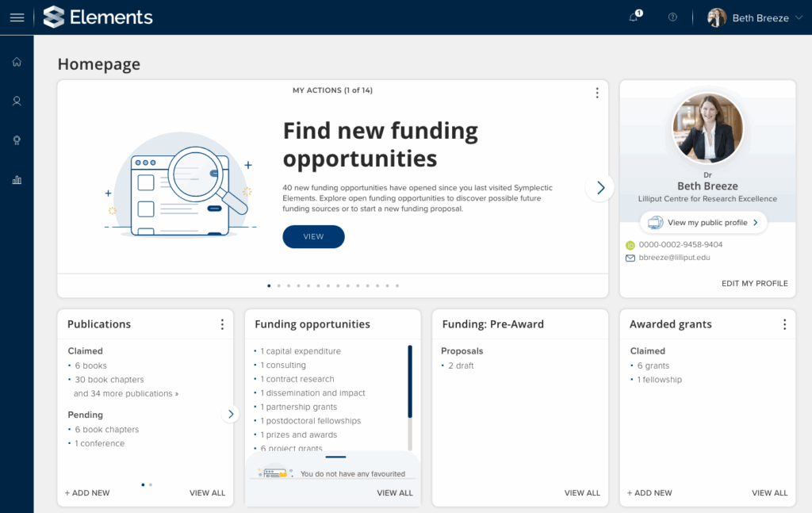Go to Homepage using the sidebar home icon
The image size is (812, 513).
(17, 61)
